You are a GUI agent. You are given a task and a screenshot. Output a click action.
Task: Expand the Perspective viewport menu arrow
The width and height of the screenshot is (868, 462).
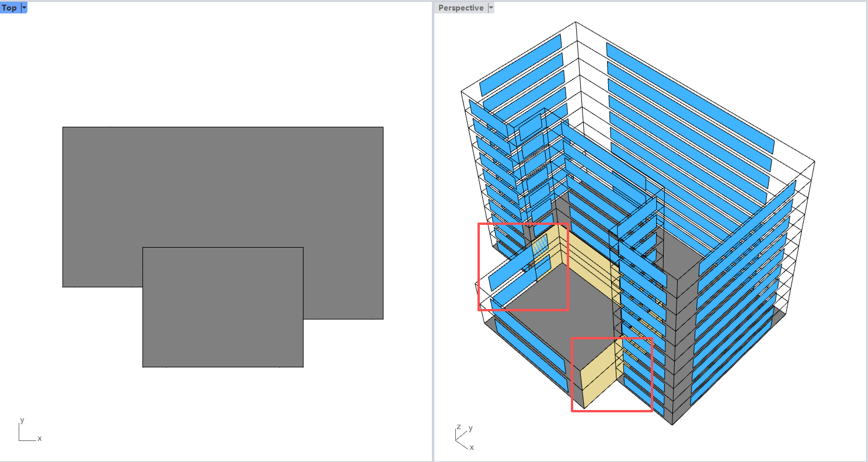click(491, 8)
